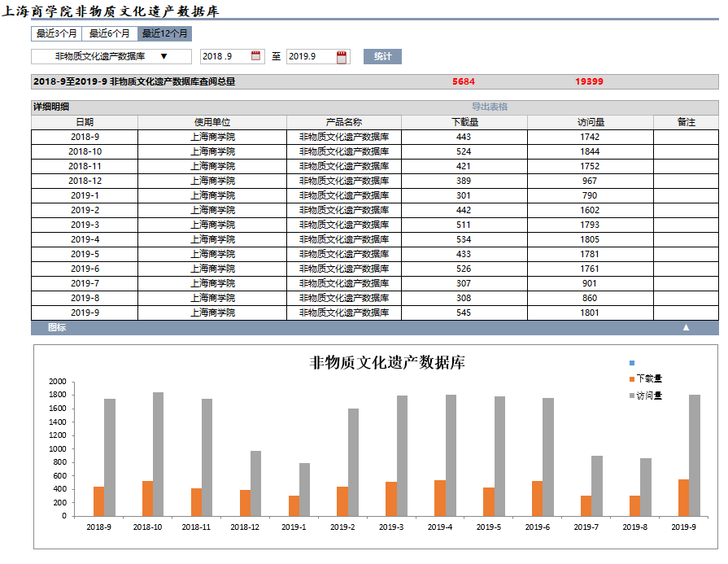Click download count 524 cell
Viewport: 728px width, 564px height.
click(464, 151)
